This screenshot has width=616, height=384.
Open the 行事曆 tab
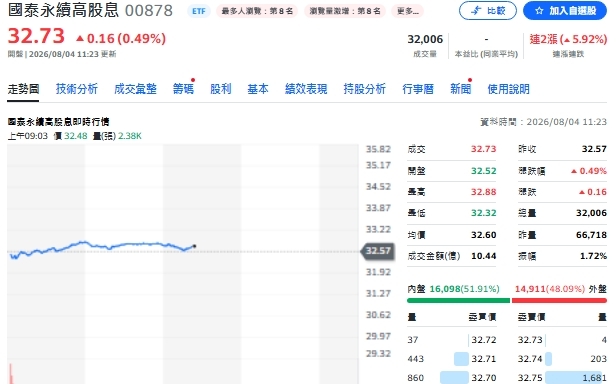pyautogui.click(x=418, y=89)
